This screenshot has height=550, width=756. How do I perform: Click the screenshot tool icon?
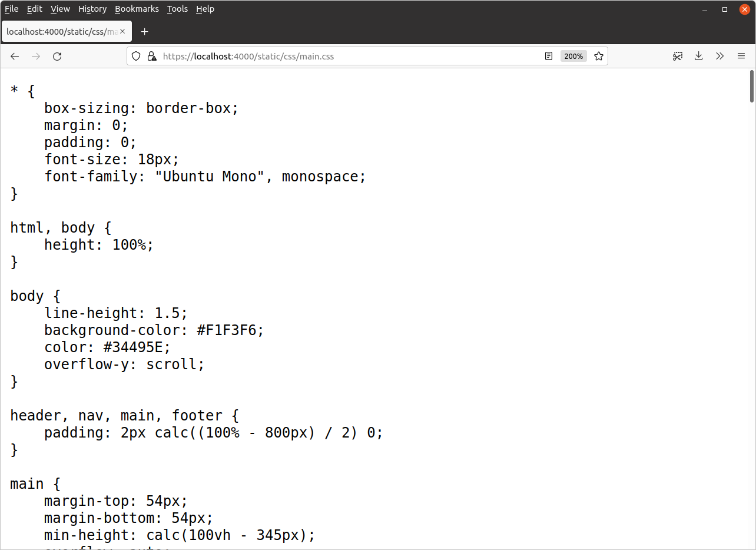coord(678,57)
